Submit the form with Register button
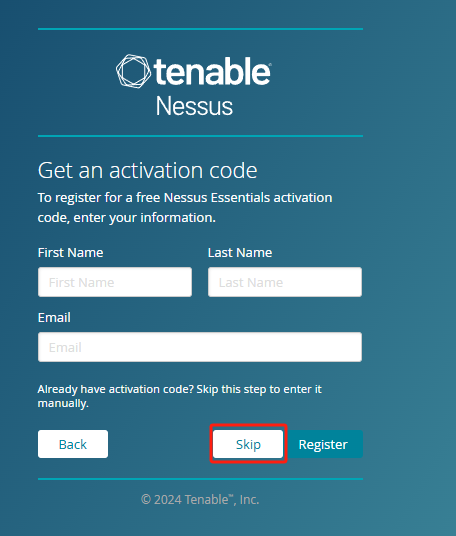The width and height of the screenshot is (456, 536). coord(323,444)
